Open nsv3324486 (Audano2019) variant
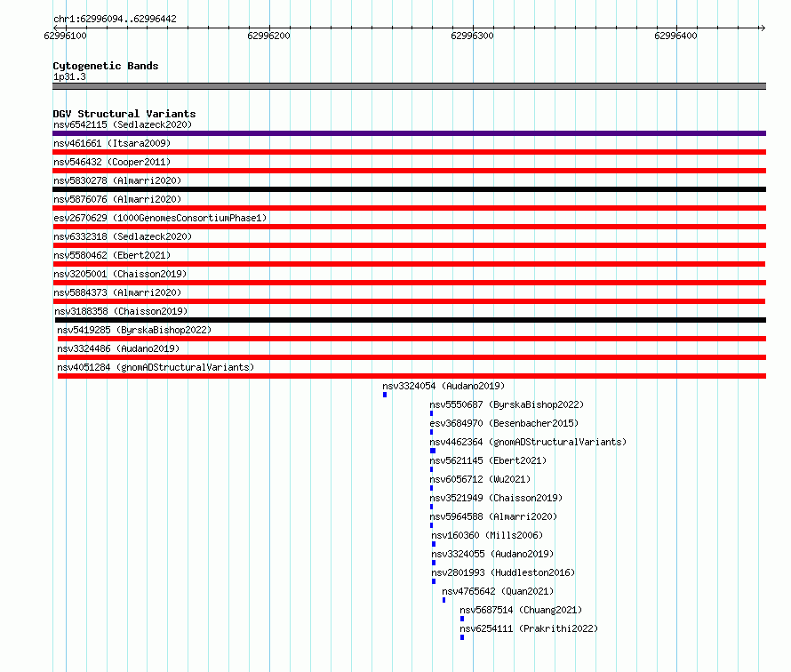The height and width of the screenshot is (672, 791). coord(118,348)
